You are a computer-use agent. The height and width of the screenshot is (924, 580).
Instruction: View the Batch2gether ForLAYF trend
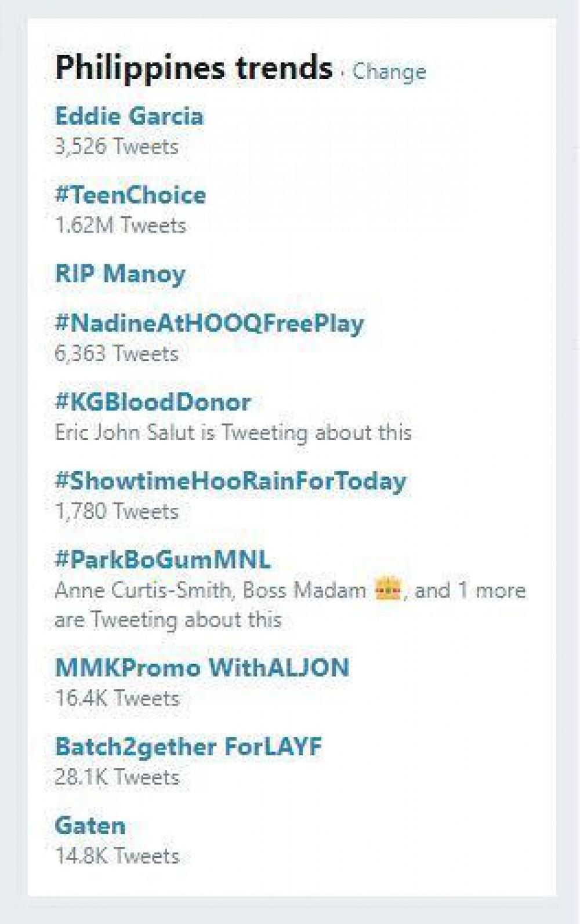point(188,746)
